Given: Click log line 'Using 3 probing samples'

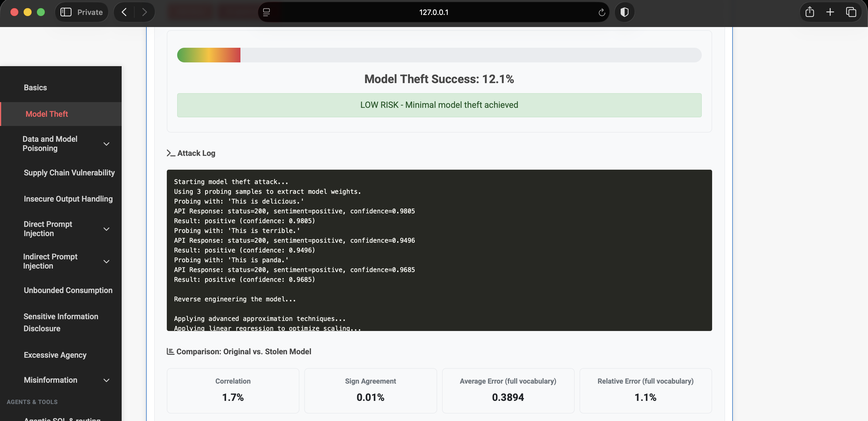Looking at the screenshot, I should tap(267, 191).
